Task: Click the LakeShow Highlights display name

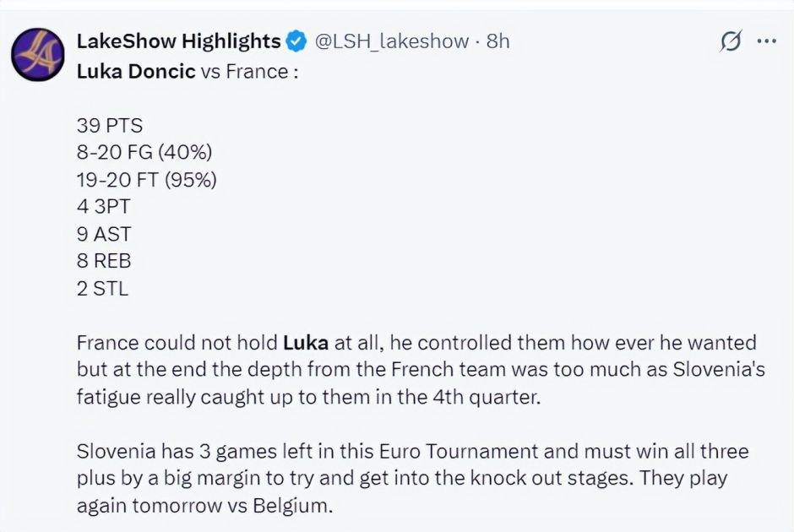Action: (178, 41)
